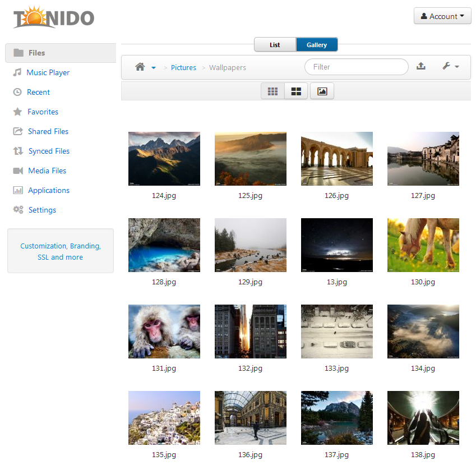Click the 134.jpg file name
Screen dimensions: 476x465
[423, 369]
